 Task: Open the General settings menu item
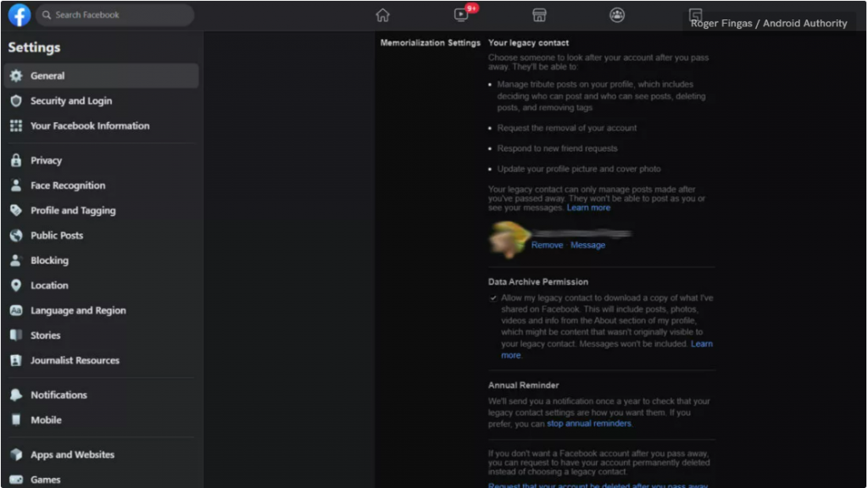102,75
